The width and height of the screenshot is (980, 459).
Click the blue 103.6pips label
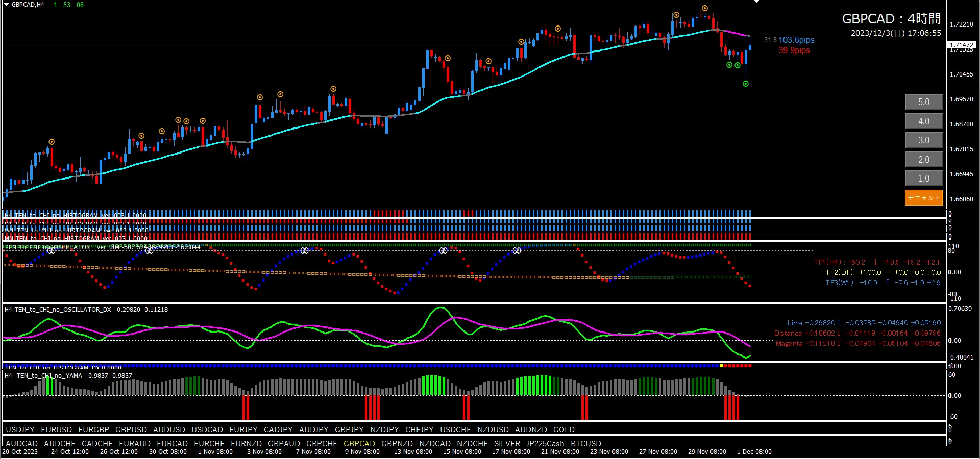pos(796,40)
